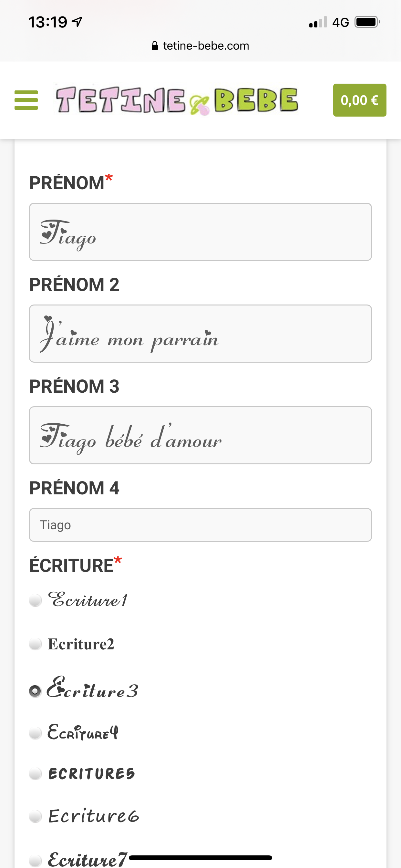
Task: Tap the home indicator bar
Action: [200, 858]
